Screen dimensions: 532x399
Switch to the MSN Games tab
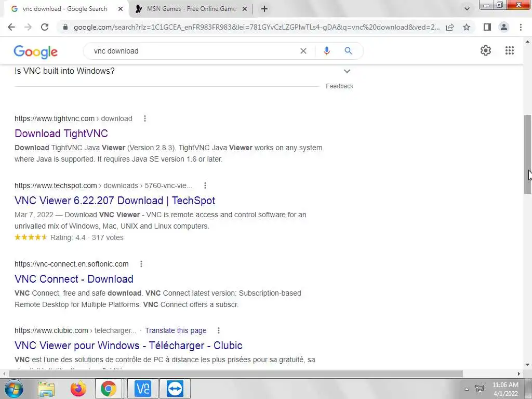(191, 9)
